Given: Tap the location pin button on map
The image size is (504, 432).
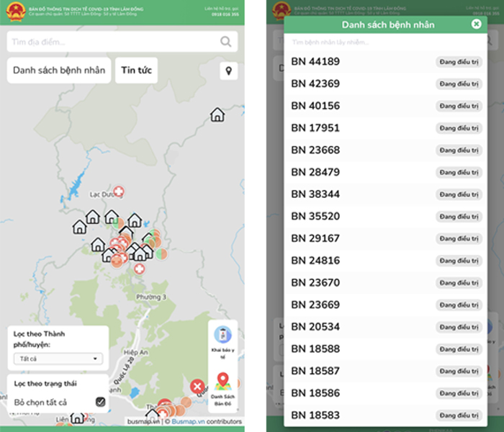Looking at the screenshot, I should click(x=228, y=71).
